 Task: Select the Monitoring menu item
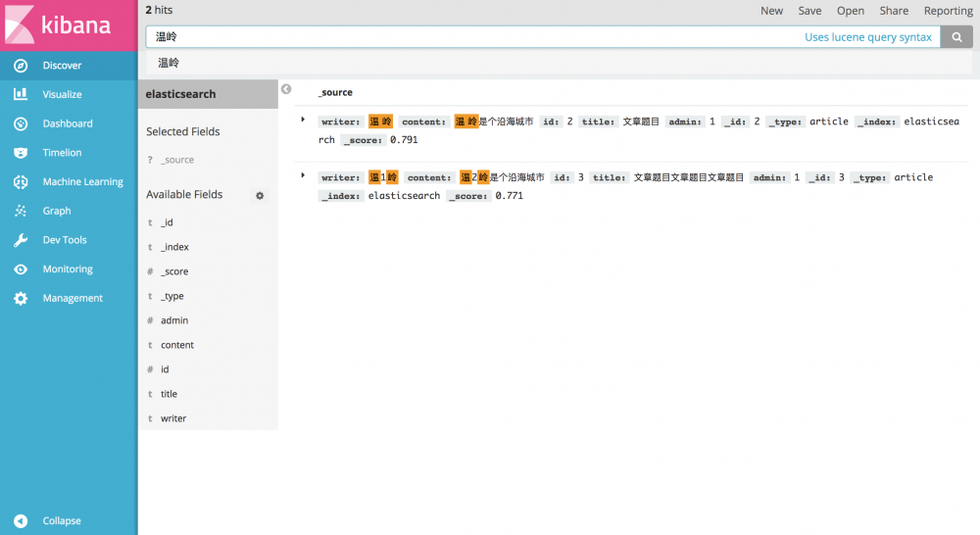(68, 269)
